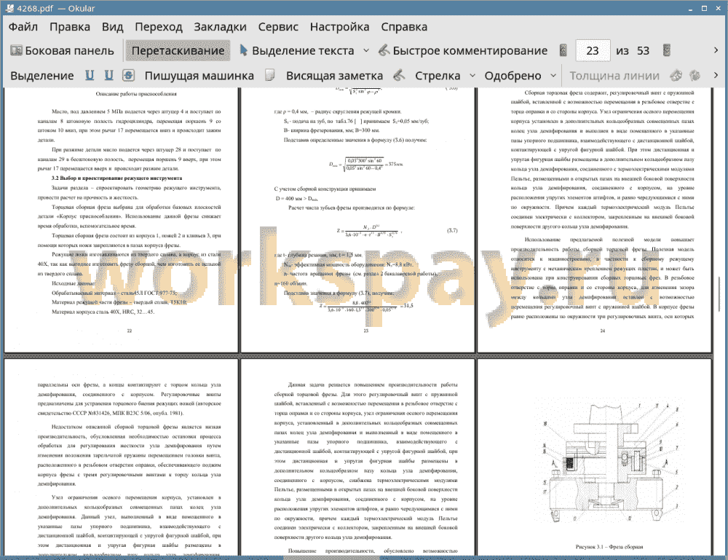Open the Вид menu
Image resolution: width=728 pixels, height=560 pixels.
(x=112, y=27)
